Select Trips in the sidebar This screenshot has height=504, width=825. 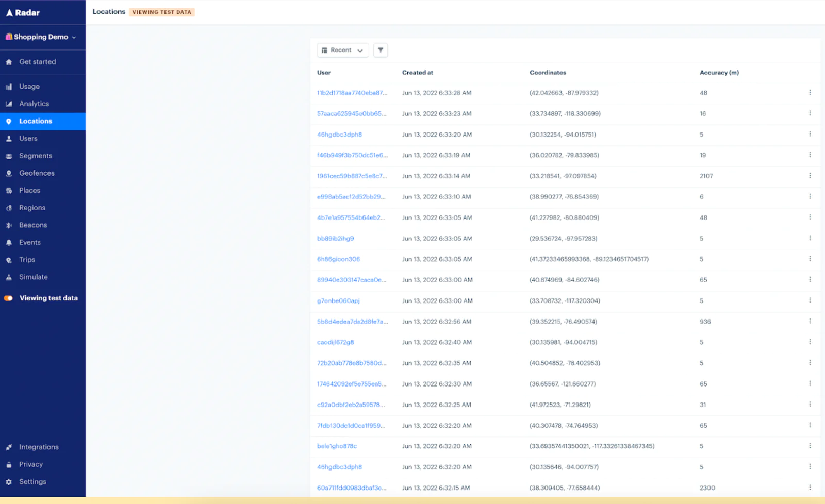tap(27, 260)
